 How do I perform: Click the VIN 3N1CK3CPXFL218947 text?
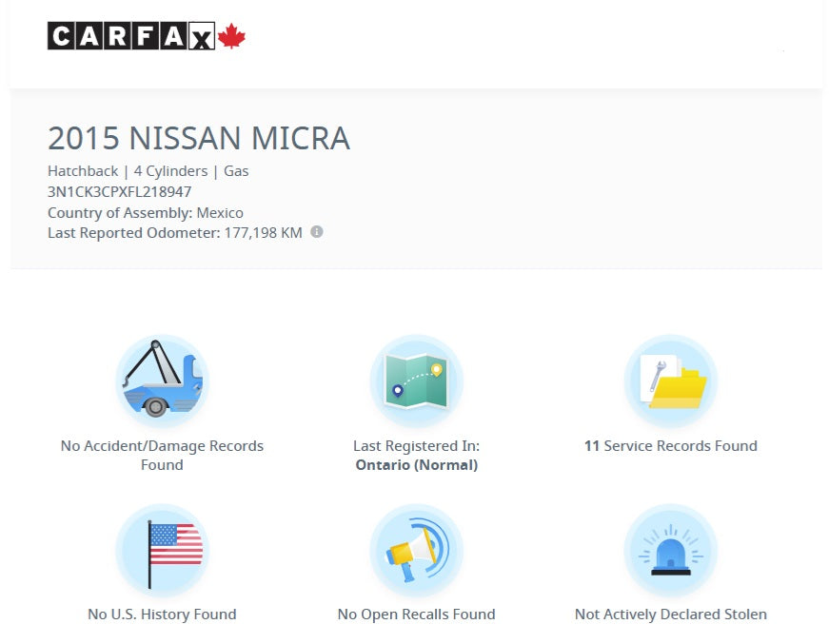(119, 192)
